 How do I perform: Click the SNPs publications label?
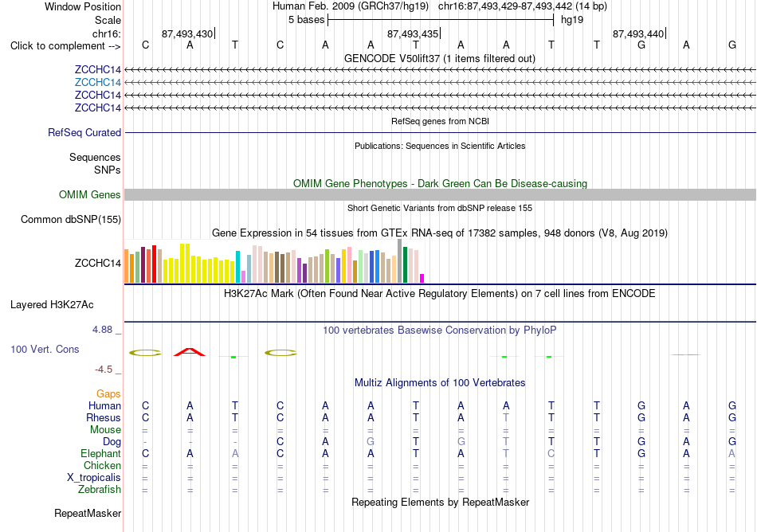click(108, 170)
